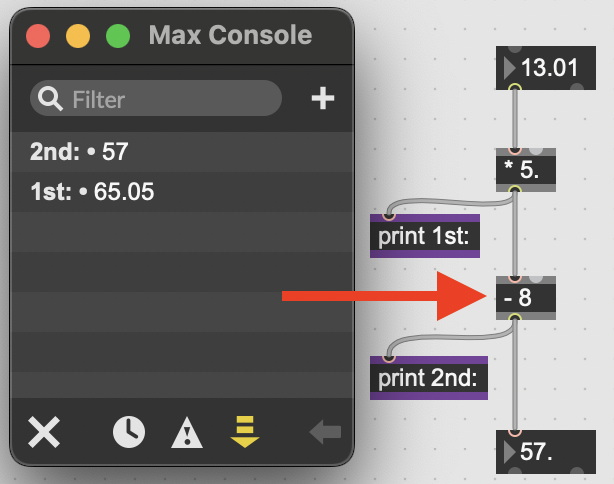Viewport: 614px width, 484px height.
Task: Click the plus icon beside Filter
Action: point(322,99)
